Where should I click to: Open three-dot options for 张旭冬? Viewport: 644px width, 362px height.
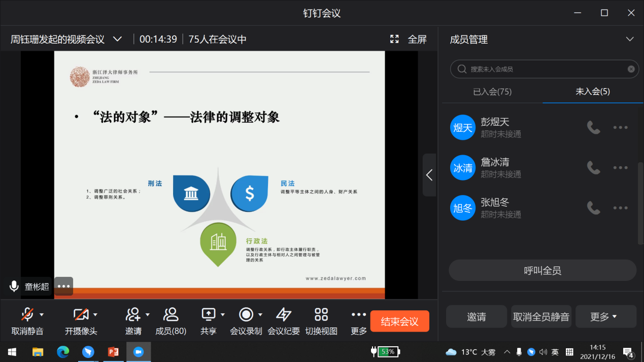point(620,207)
